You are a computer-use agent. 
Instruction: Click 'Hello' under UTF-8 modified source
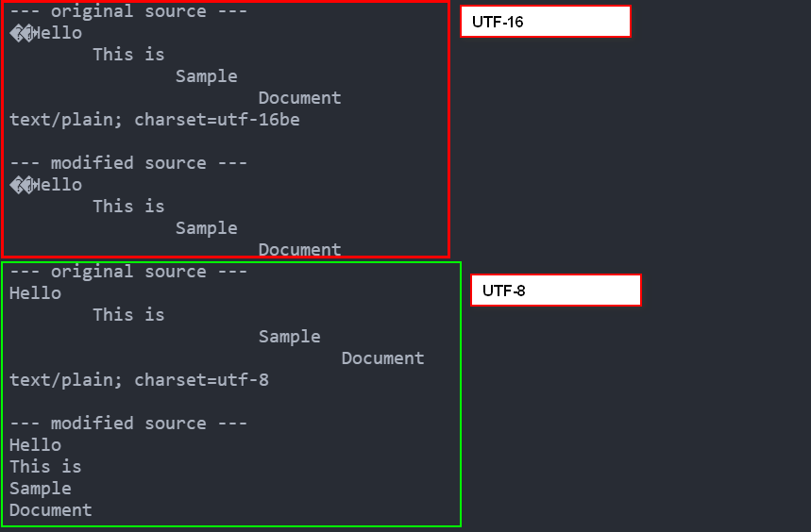pos(35,445)
